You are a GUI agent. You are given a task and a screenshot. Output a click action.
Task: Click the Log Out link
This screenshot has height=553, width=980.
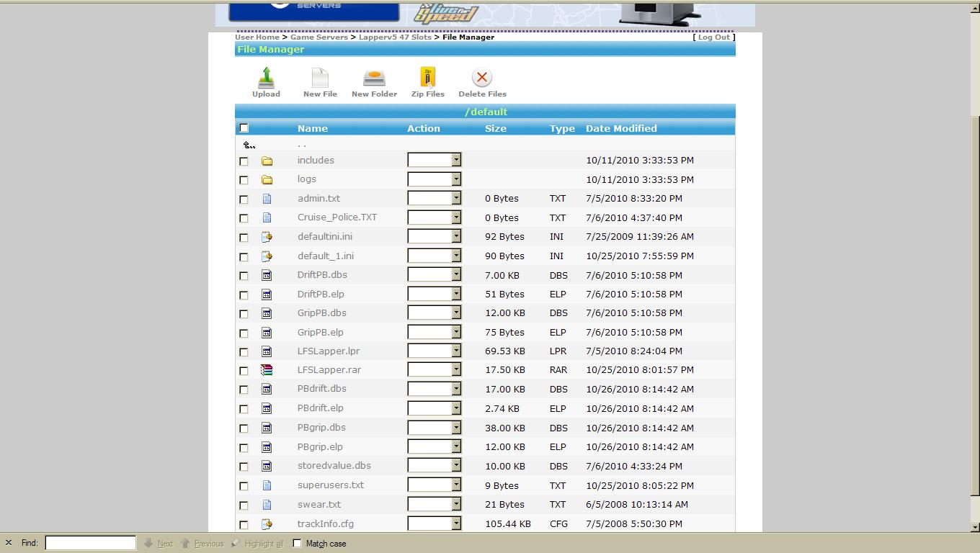click(713, 37)
